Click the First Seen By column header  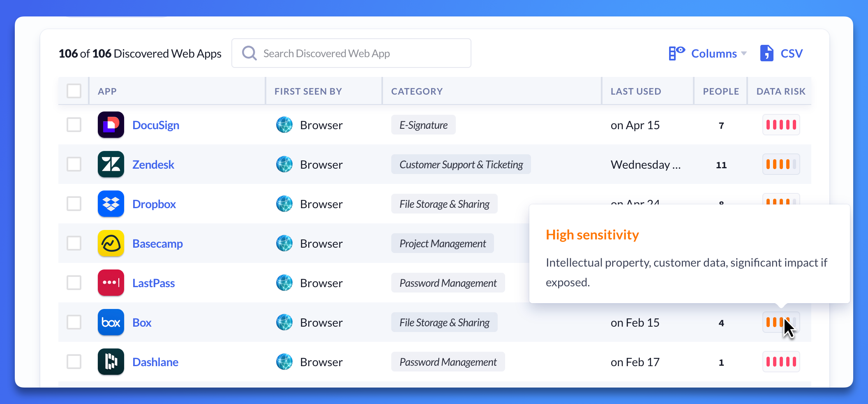click(x=308, y=91)
